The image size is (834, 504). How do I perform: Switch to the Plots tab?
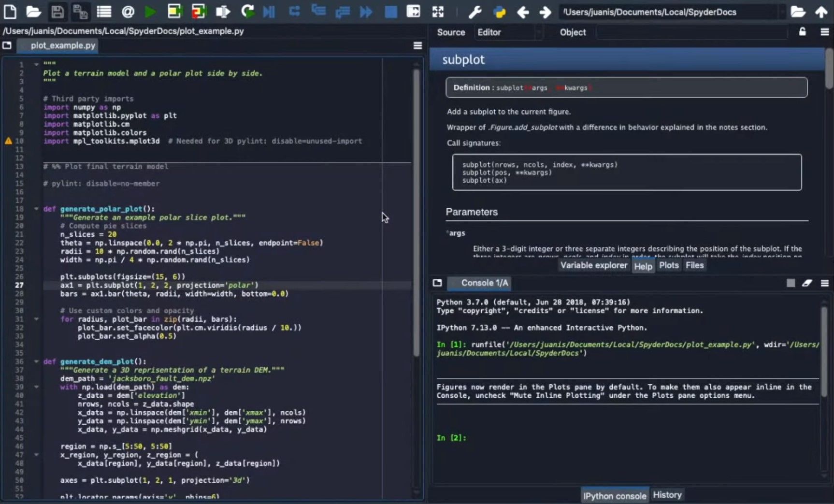click(x=669, y=265)
